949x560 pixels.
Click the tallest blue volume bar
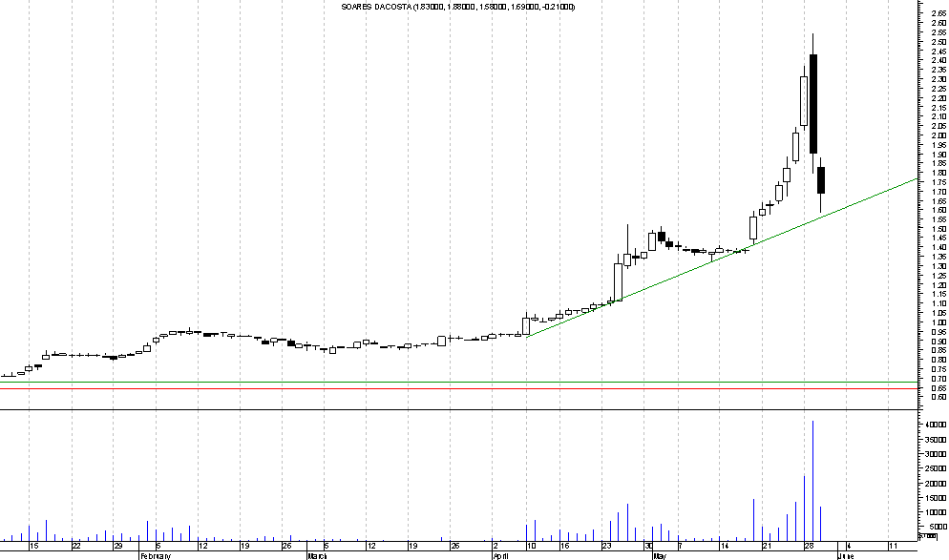pyautogui.click(x=812, y=481)
